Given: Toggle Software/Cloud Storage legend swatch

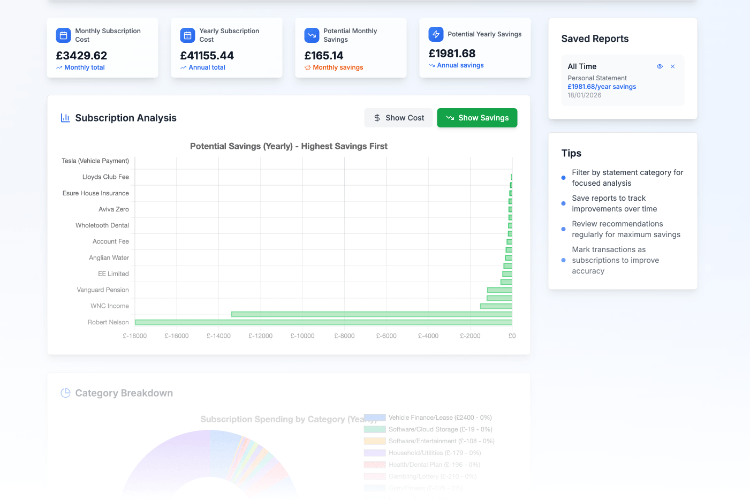Looking at the screenshot, I should (x=375, y=429).
